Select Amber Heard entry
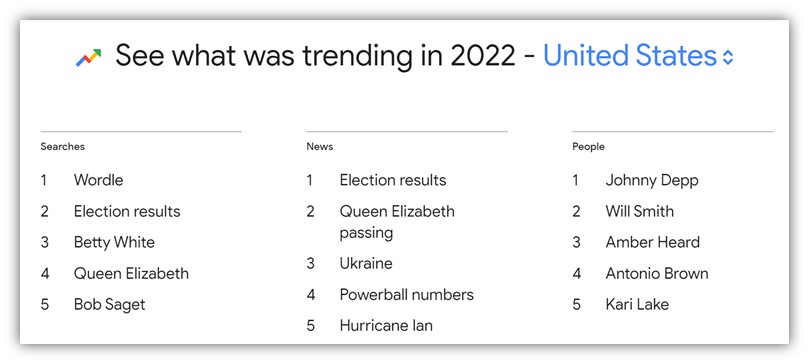The height and width of the screenshot is (364, 809). (x=653, y=242)
